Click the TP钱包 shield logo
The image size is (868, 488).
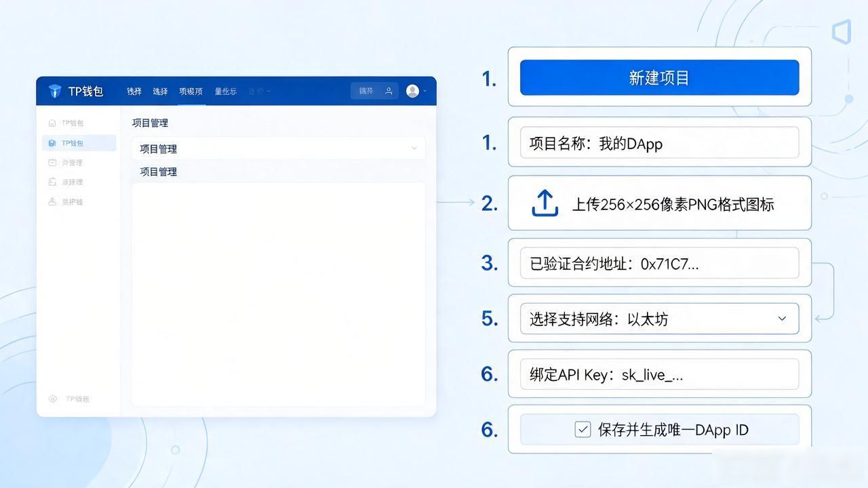55,91
